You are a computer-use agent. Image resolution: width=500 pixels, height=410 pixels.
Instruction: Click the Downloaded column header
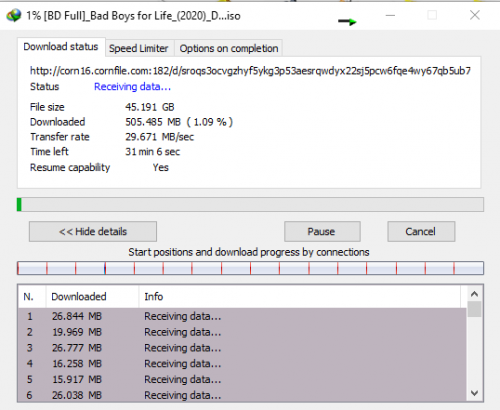click(92, 296)
